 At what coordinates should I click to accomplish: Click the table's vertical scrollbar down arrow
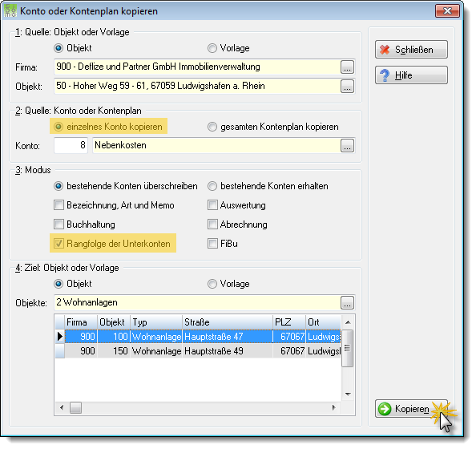pyautogui.click(x=349, y=394)
